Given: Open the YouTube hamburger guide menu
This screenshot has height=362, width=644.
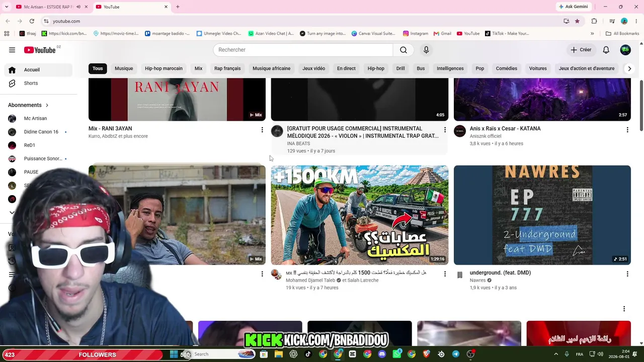Looking at the screenshot, I should tap(12, 50).
